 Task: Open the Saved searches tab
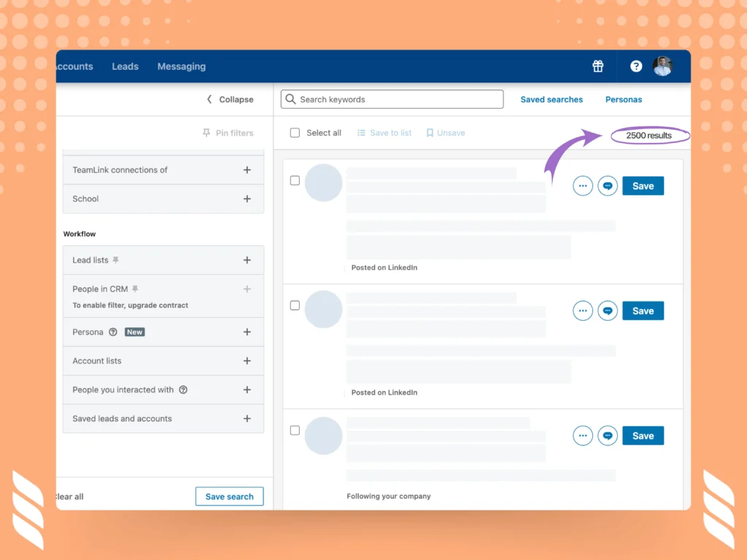(551, 99)
